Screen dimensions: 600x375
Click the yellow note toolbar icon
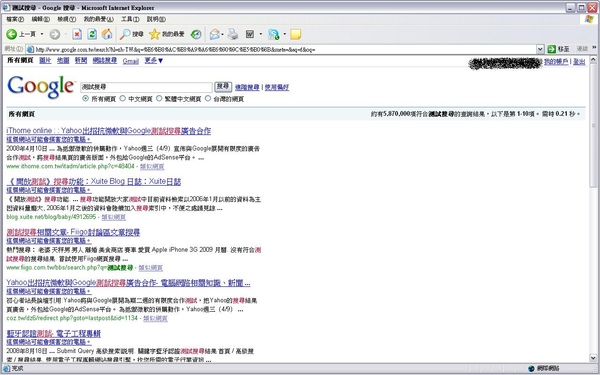295,34
